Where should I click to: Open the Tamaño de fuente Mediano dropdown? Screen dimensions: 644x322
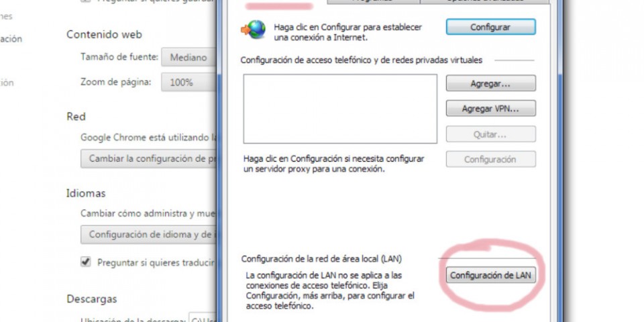pos(189,57)
